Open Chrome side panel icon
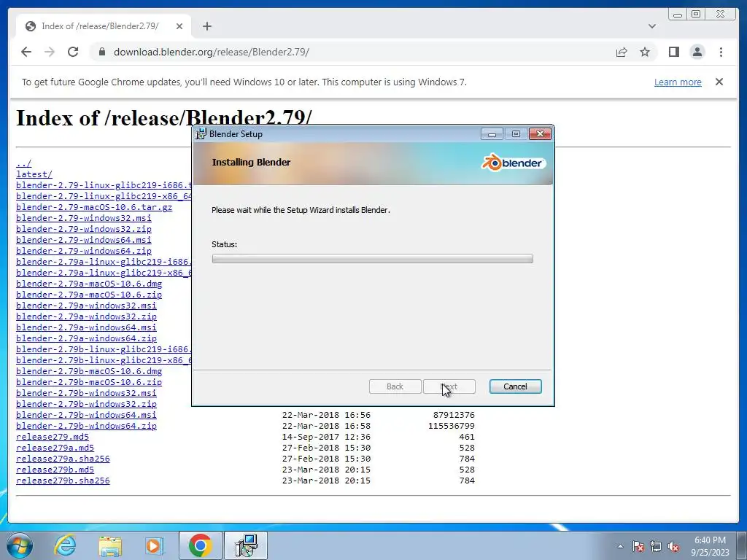The image size is (747, 560). 673,52
